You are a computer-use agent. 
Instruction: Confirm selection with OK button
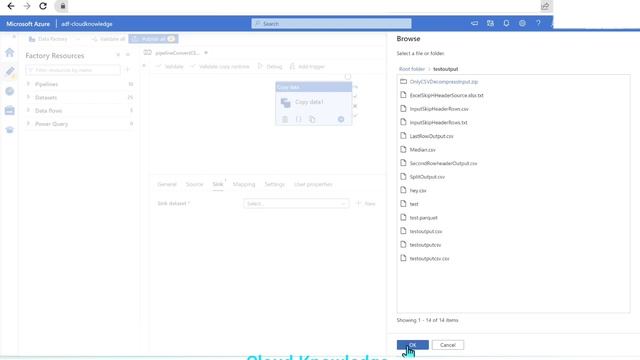pos(413,345)
